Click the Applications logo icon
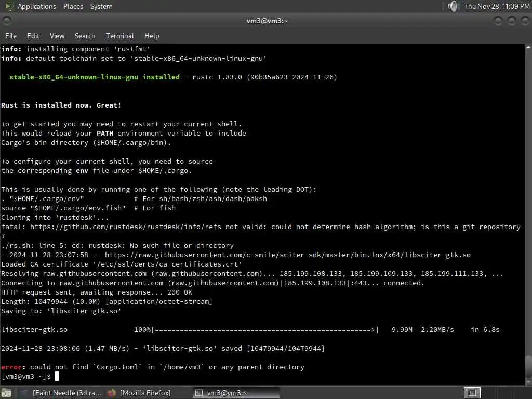Viewport: 532px width, 399px height. (9, 6)
